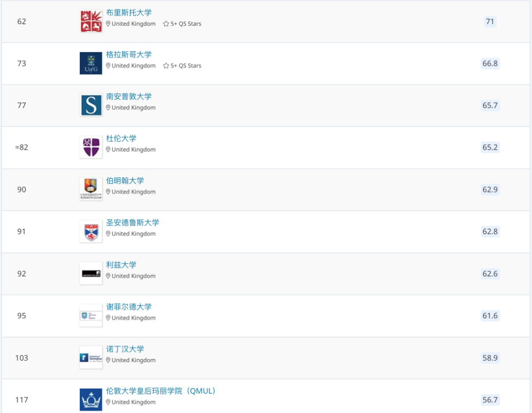Click the University of Sheffield logo
Image resolution: width=532 pixels, height=413 pixels.
click(91, 316)
